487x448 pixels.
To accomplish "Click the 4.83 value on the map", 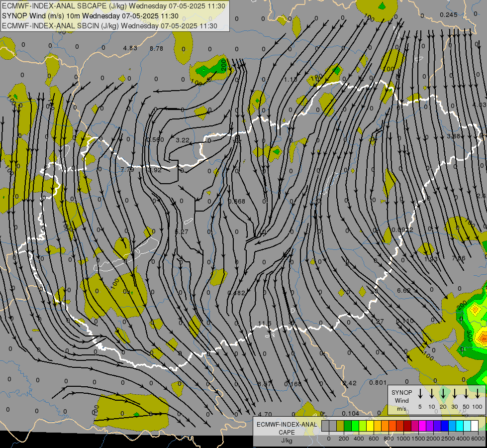I will tap(130, 48).
